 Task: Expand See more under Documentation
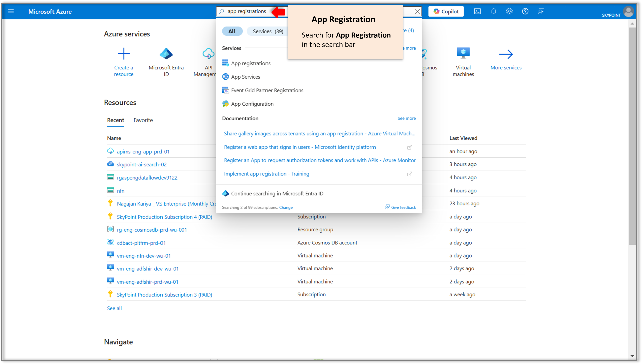pos(406,118)
